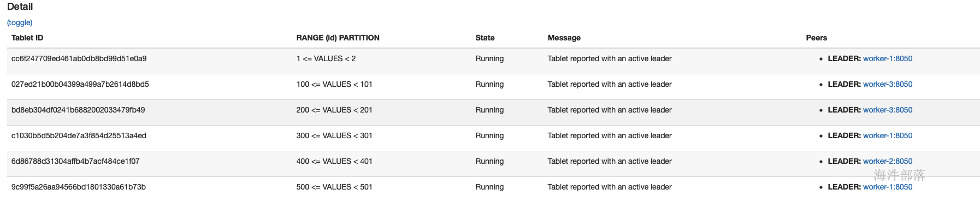Open worker-3:8050 leader link for partition 200 <= VALUES < 201
This screenshot has height=201, width=980.
(x=888, y=110)
